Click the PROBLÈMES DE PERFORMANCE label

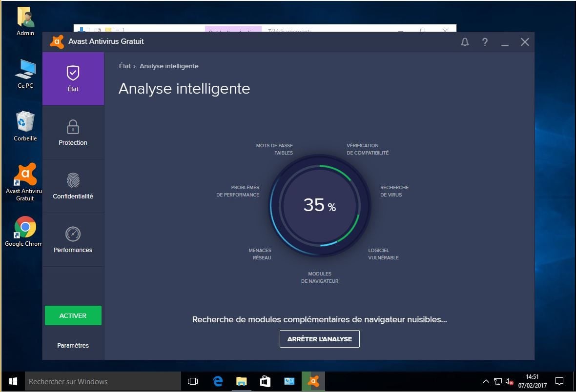[238, 191]
